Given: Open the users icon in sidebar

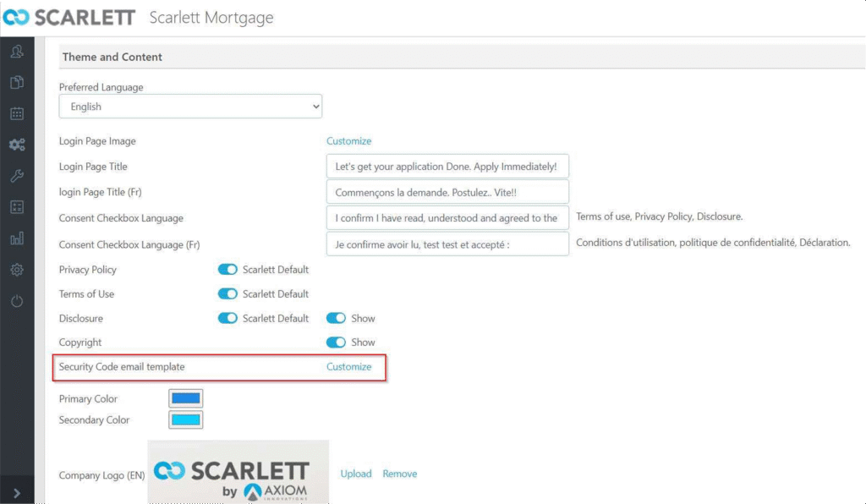Looking at the screenshot, I should tap(17, 52).
